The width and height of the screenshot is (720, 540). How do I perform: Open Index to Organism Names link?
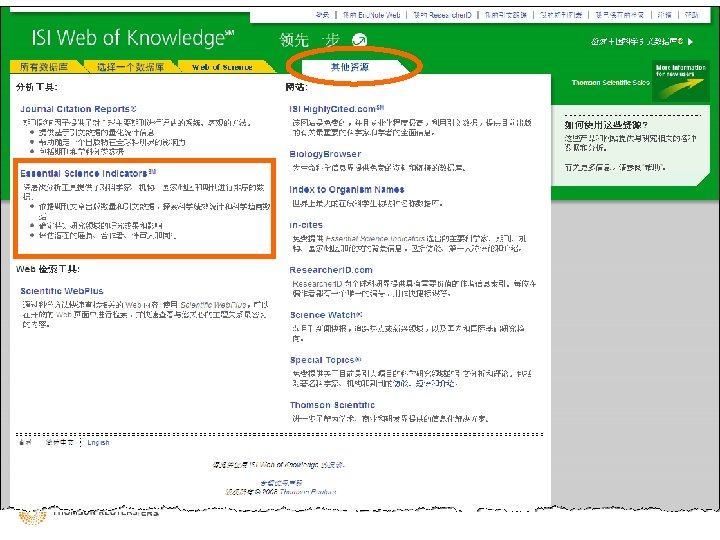point(347,190)
